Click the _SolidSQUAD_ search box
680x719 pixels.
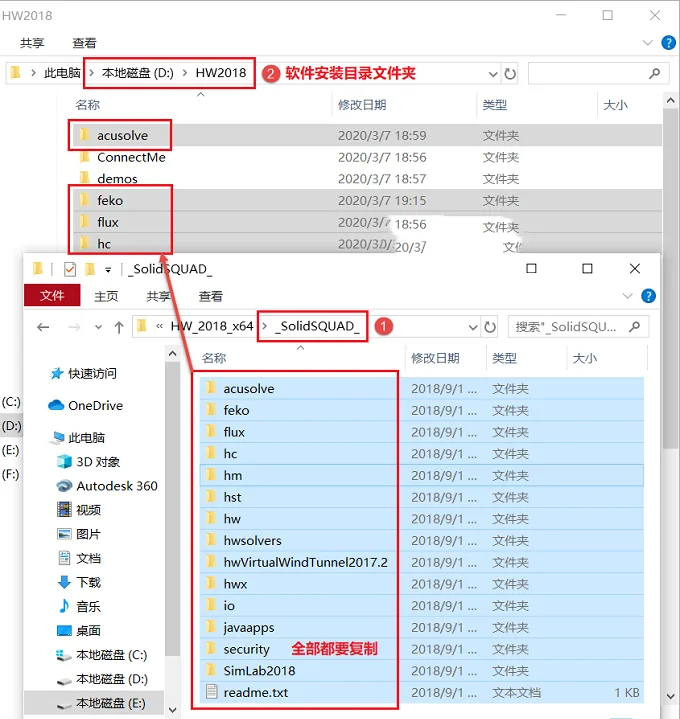(x=579, y=327)
